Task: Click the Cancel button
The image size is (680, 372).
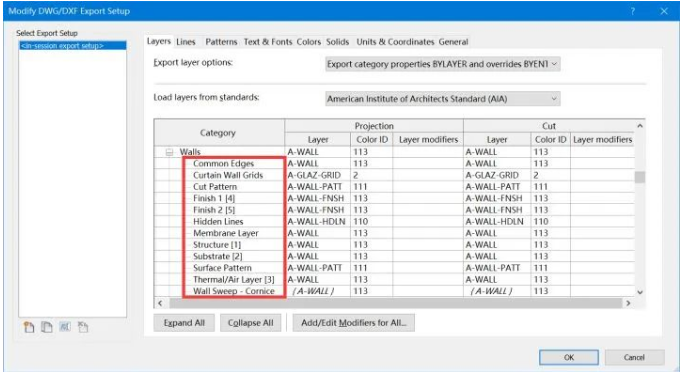Action: point(634,357)
